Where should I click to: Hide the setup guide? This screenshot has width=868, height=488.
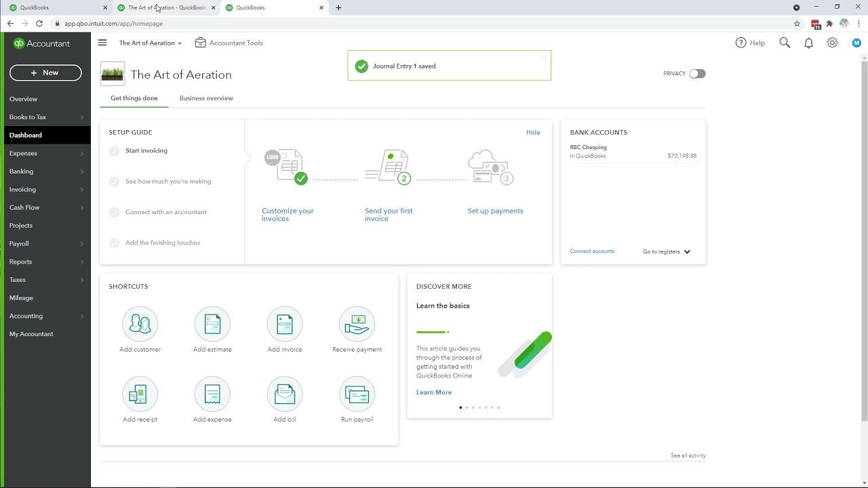pos(533,132)
